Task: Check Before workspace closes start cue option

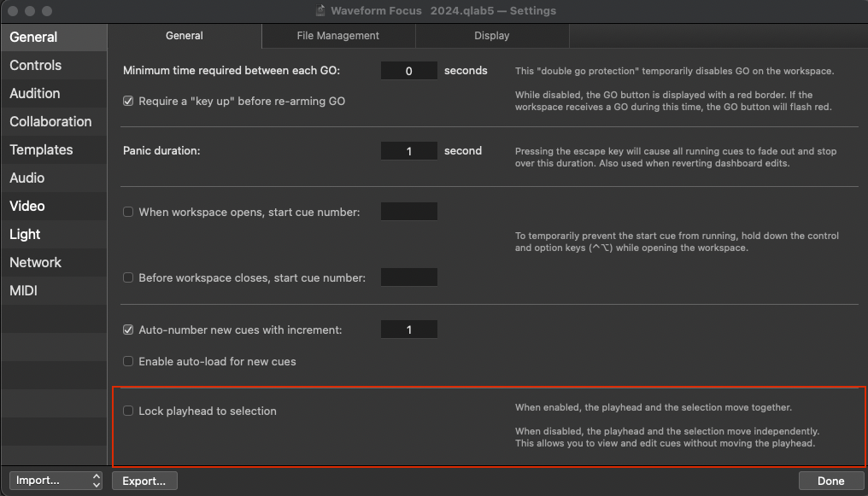Action: click(128, 277)
